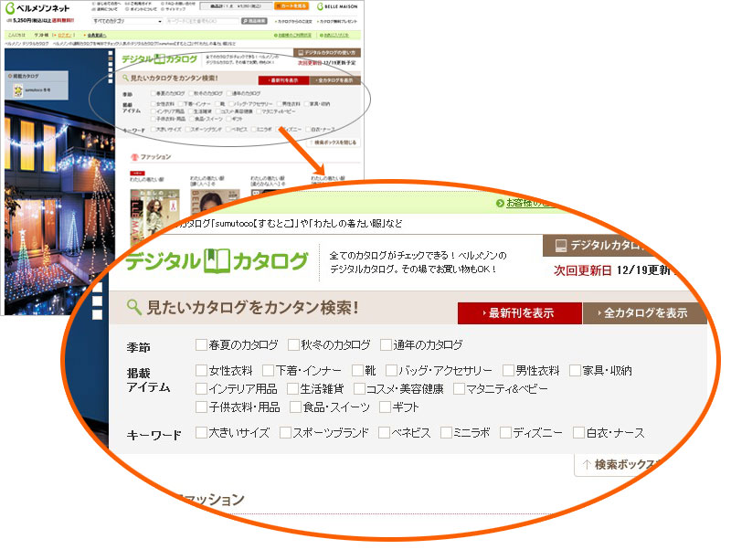Open the 会員登録へ link
This screenshot has width=731, height=560.
click(97, 35)
